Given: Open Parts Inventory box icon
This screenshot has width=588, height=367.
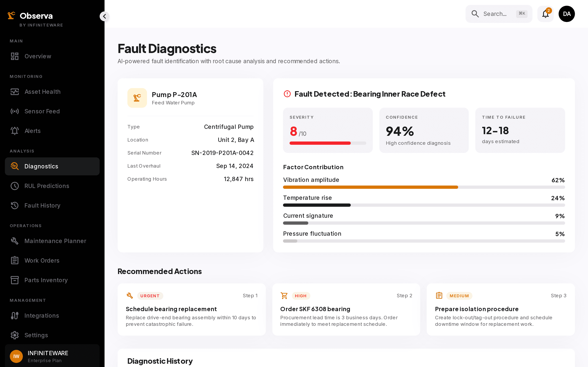Looking at the screenshot, I should tap(14, 280).
